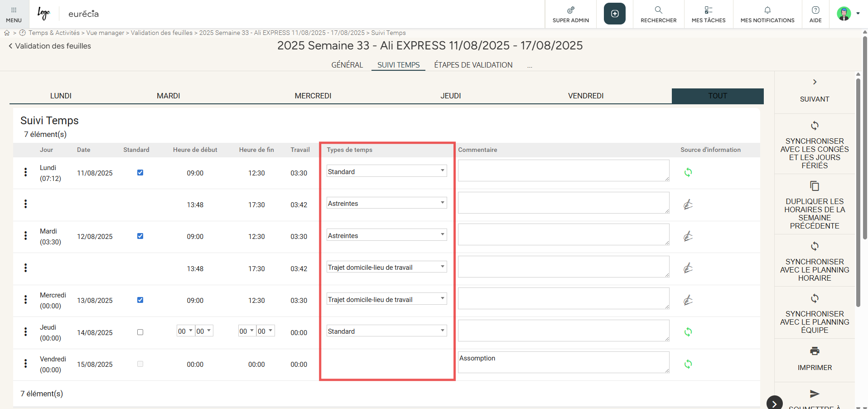Image resolution: width=868 pixels, height=409 pixels.
Task: Go back to Validation des feuilles
Action: click(50, 46)
